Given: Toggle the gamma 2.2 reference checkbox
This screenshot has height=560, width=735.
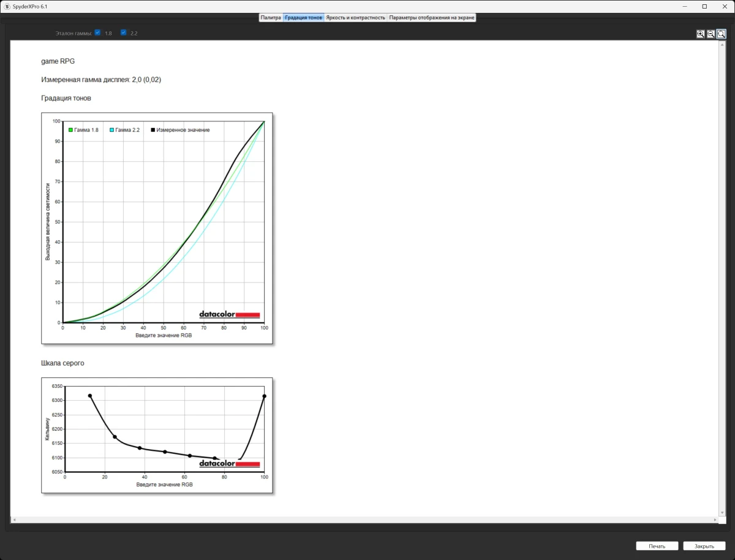Looking at the screenshot, I should 123,32.
